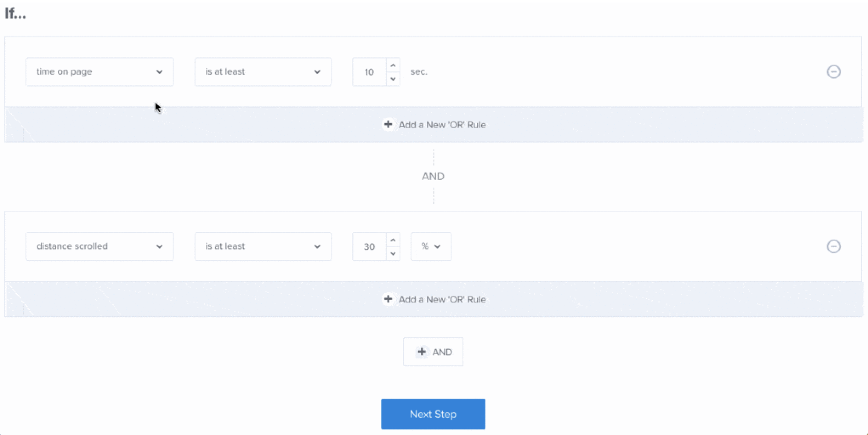Decrease the distance scrolled value
This screenshot has height=435, width=868.
pyautogui.click(x=393, y=254)
